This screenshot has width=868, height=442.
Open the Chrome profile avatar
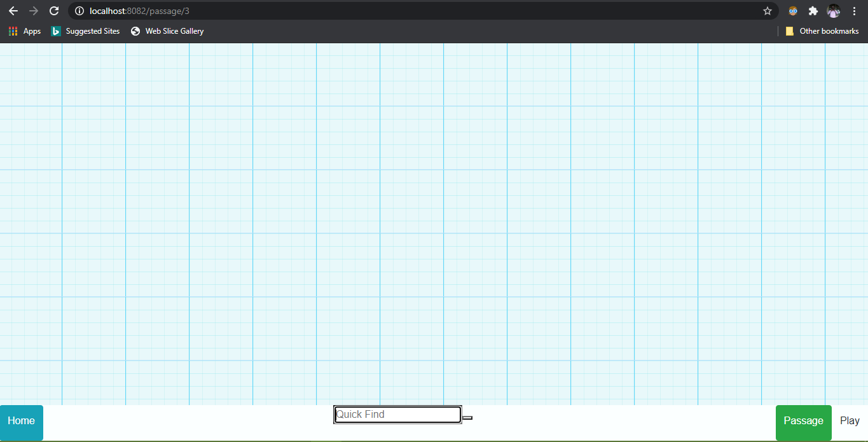(833, 11)
